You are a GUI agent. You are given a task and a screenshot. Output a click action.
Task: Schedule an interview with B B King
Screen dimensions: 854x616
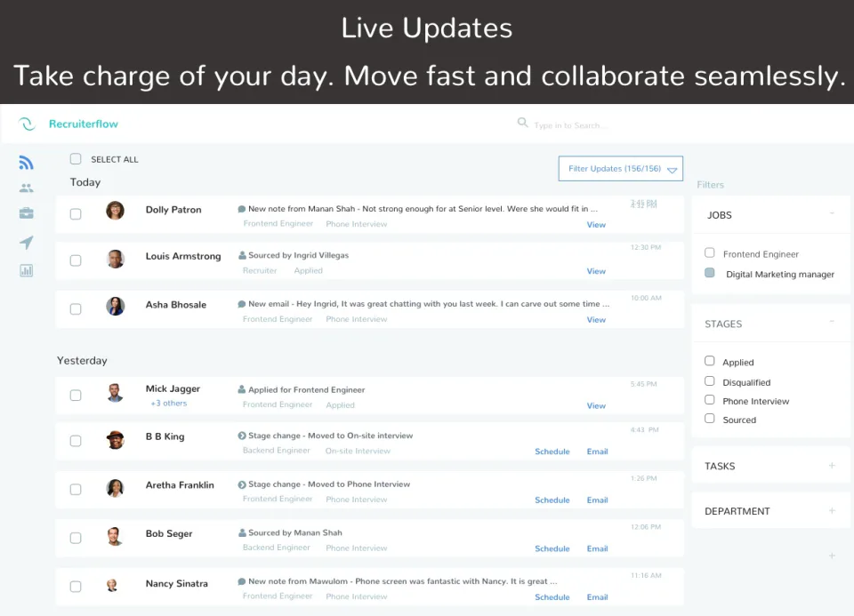(x=552, y=452)
